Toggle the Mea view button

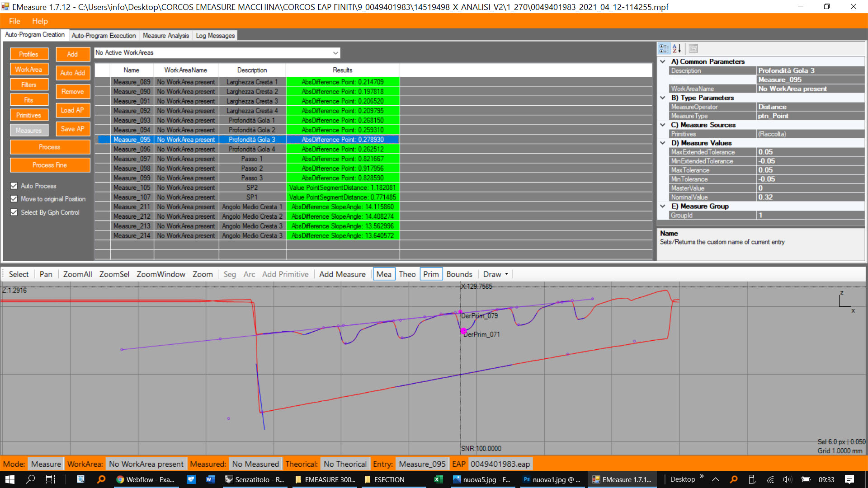tap(384, 274)
